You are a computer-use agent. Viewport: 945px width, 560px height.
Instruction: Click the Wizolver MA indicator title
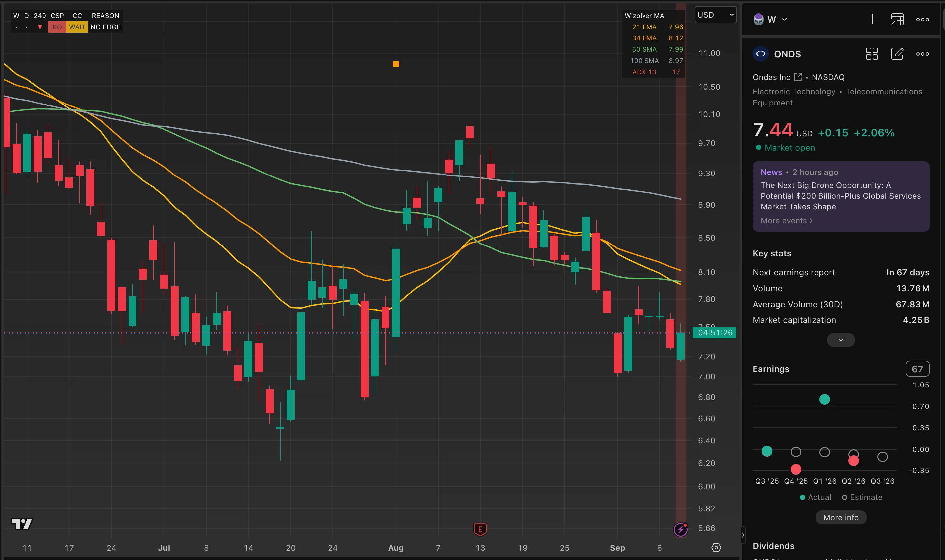point(644,16)
